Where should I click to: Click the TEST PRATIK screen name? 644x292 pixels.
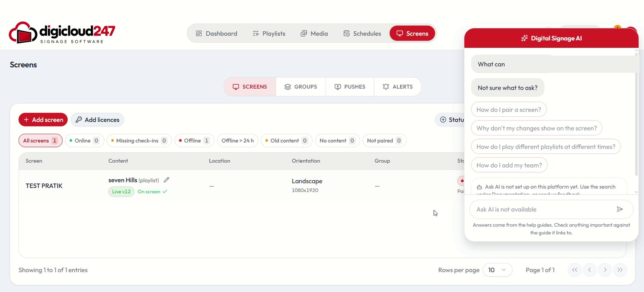(x=44, y=186)
